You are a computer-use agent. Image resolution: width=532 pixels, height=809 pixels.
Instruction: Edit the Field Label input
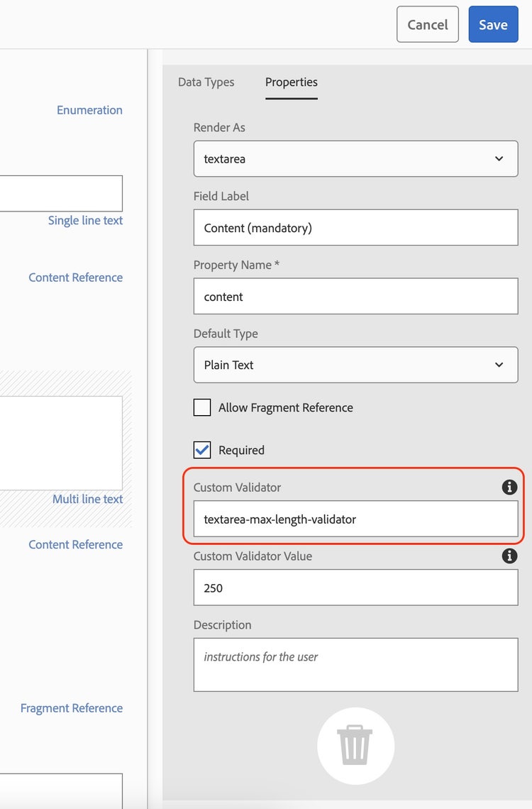point(355,228)
